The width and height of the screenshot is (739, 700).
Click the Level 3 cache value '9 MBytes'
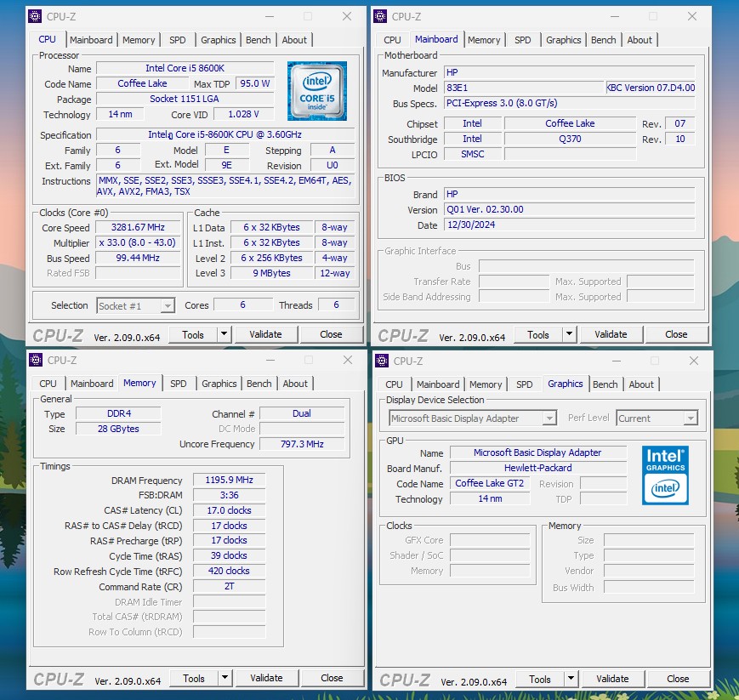pos(271,273)
